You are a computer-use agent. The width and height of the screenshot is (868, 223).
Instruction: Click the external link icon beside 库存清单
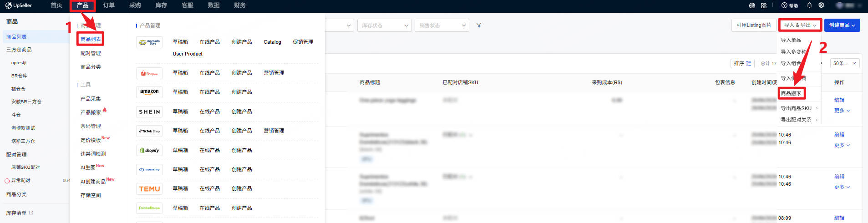pyautogui.click(x=31, y=213)
